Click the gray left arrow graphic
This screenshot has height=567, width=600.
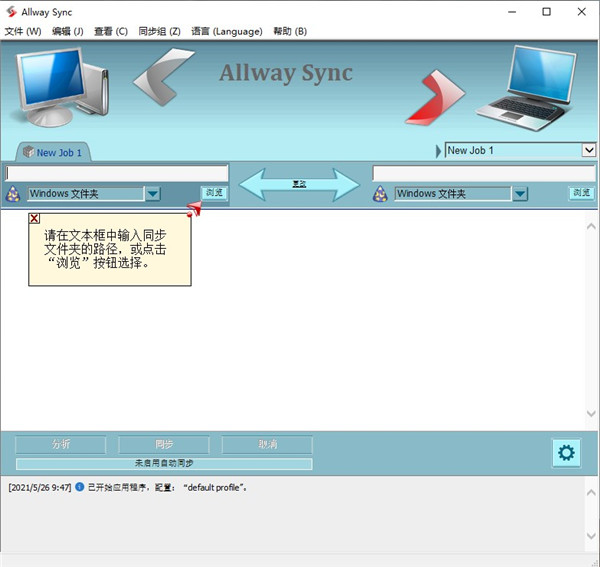coord(166,88)
